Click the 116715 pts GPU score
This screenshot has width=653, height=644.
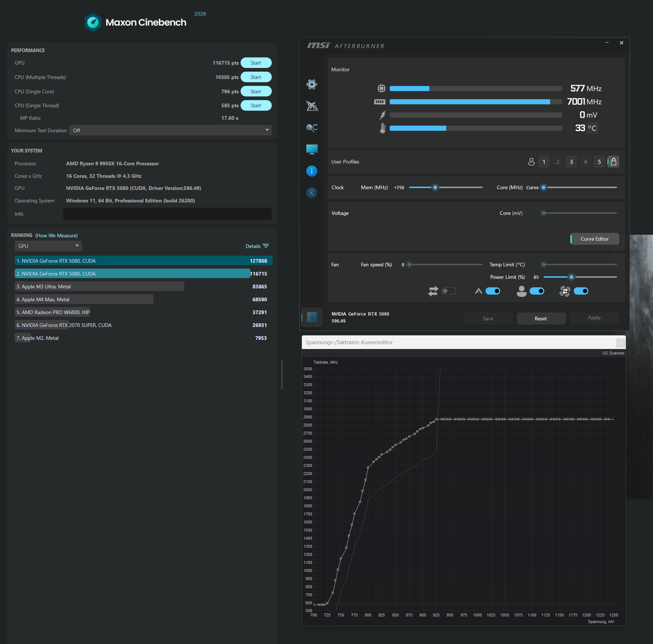226,63
